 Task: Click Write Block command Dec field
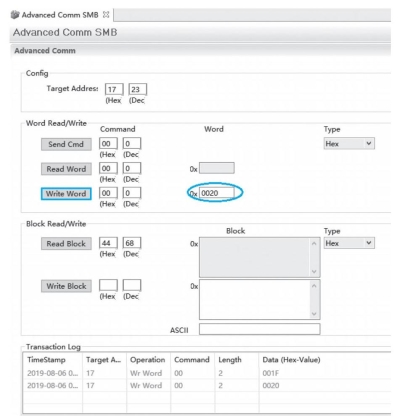(132, 285)
